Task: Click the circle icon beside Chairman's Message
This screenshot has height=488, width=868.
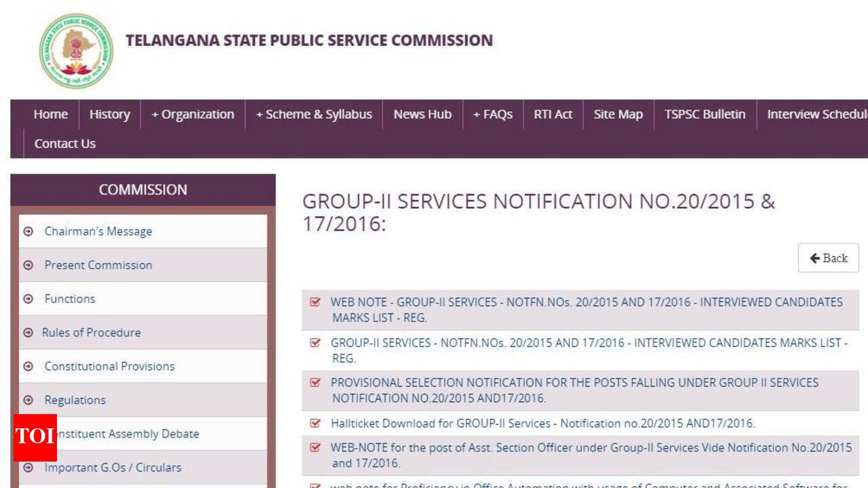Action: coord(28,232)
